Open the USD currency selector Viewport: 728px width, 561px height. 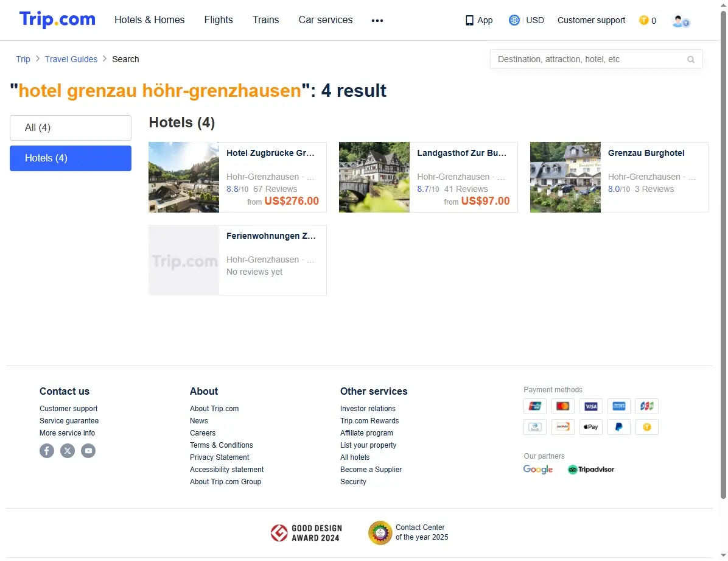click(535, 21)
